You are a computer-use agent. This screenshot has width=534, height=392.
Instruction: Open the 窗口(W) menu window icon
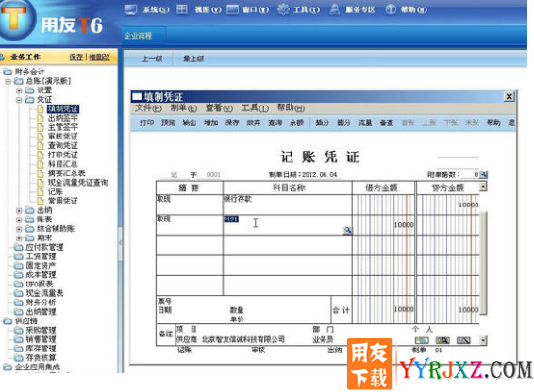click(233, 9)
